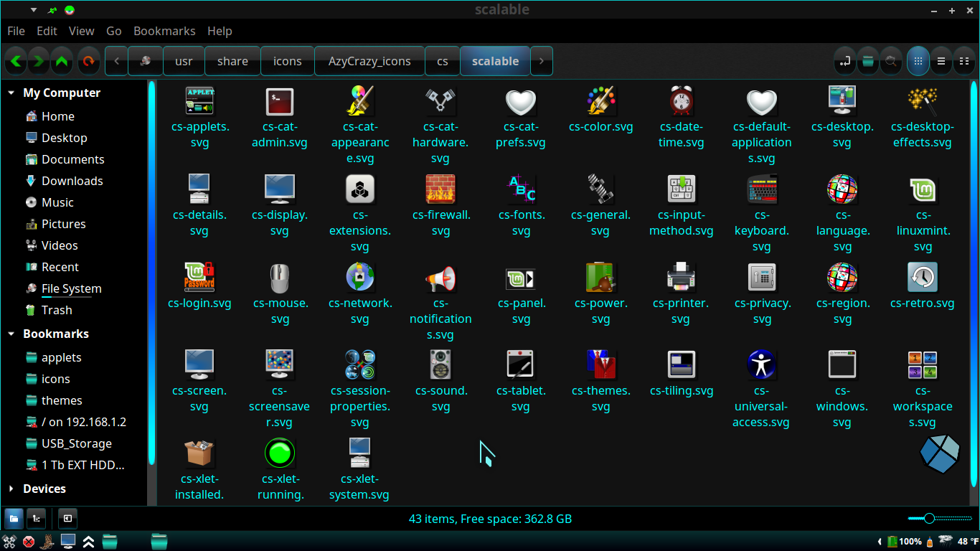The image size is (980, 551).
Task: Create a new folder from the toolbar
Action: [x=868, y=61]
